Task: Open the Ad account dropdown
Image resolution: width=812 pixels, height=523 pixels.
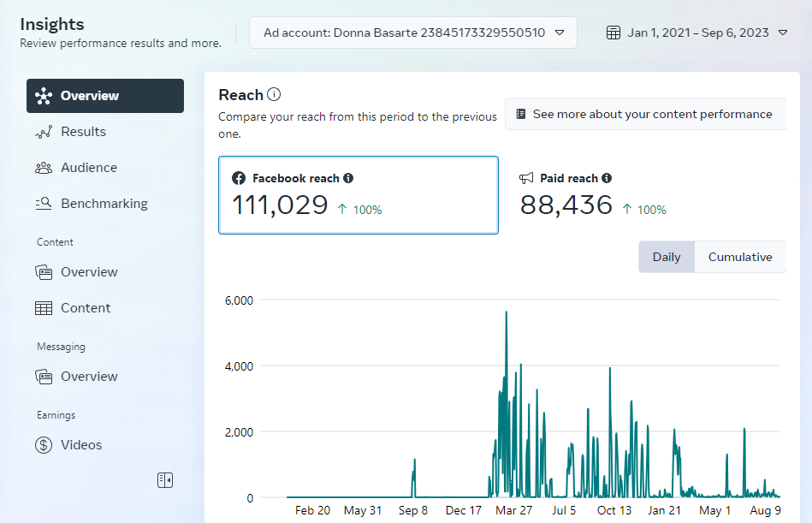Action: coord(413,33)
